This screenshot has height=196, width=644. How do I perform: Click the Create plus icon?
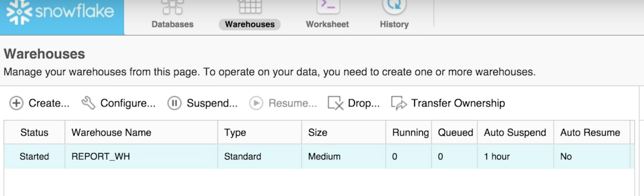click(16, 103)
